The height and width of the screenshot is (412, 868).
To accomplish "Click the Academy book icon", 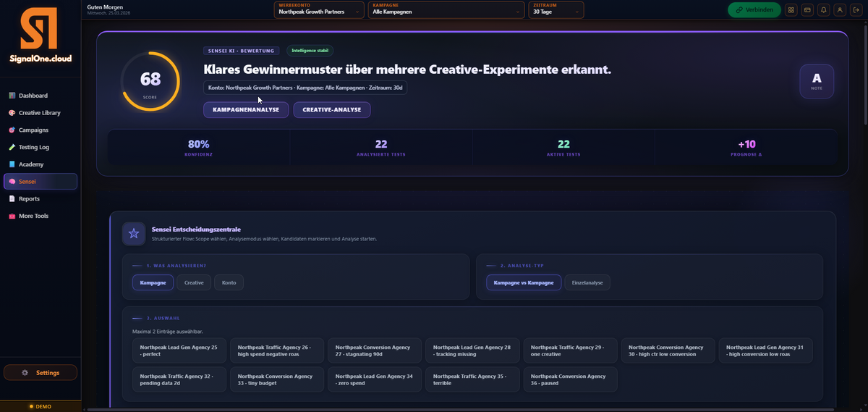I will pyautogui.click(x=12, y=164).
